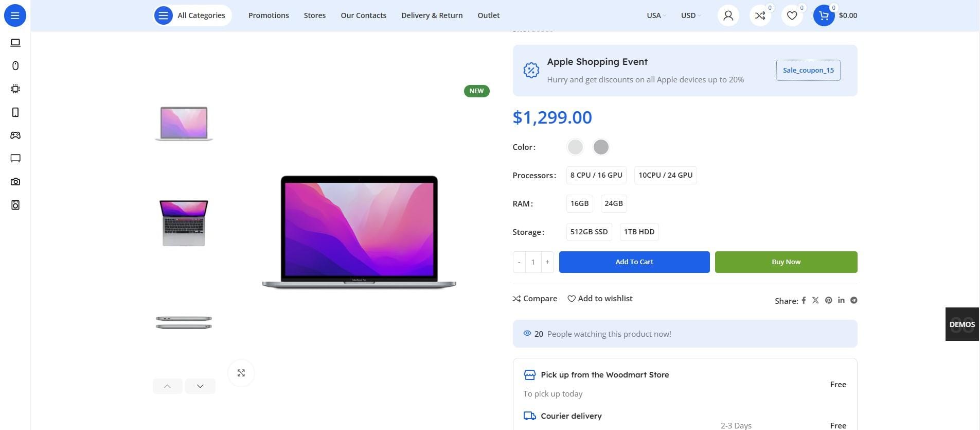Open the USA country dropdown

click(656, 15)
